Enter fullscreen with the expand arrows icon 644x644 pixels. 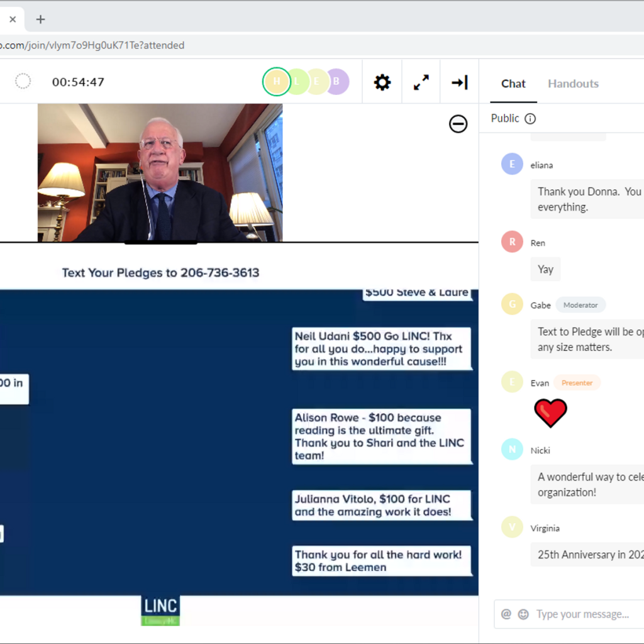421,82
